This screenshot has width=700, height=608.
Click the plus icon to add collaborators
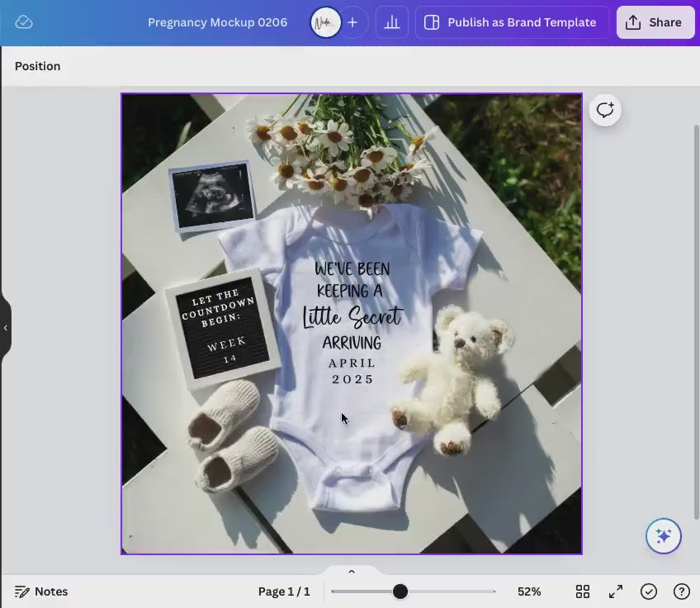(x=352, y=22)
